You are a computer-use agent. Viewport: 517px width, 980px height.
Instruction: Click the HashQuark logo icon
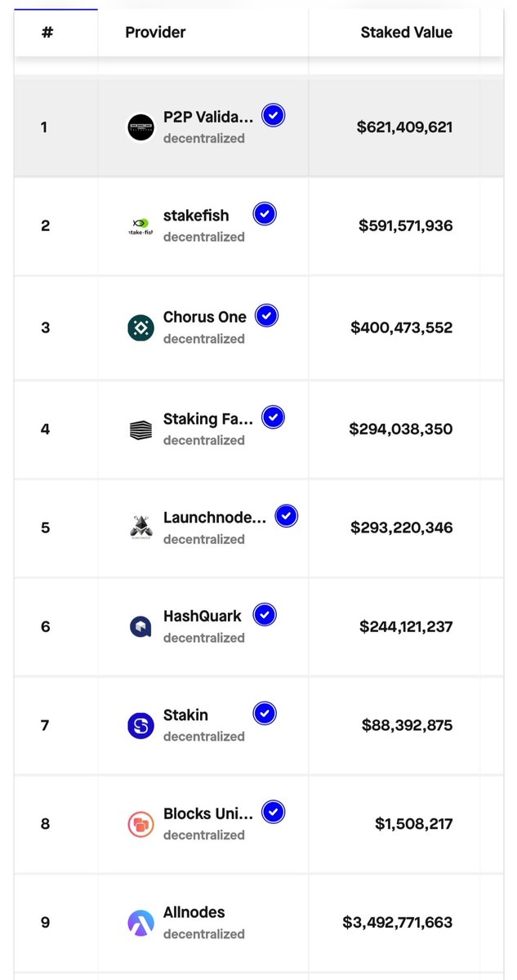tap(141, 626)
